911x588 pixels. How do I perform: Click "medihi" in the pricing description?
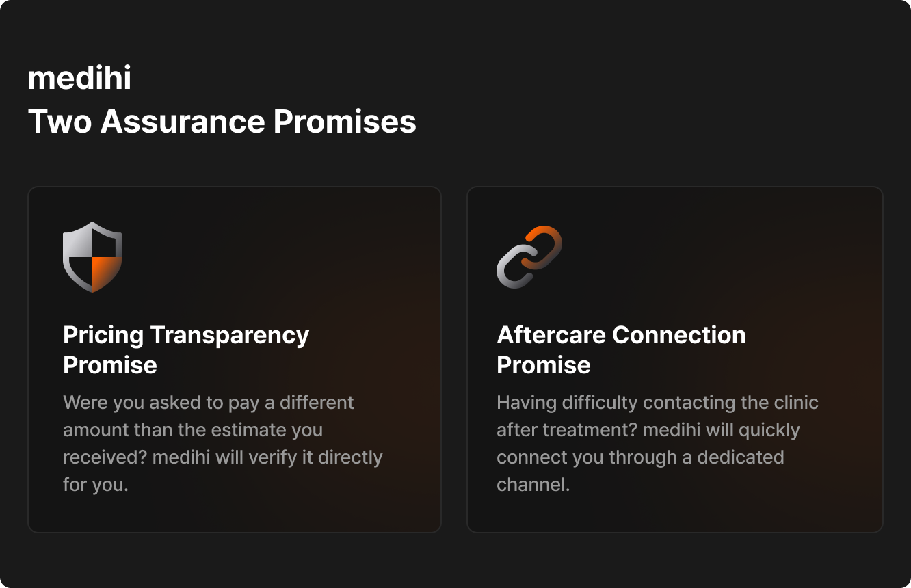[x=181, y=457]
